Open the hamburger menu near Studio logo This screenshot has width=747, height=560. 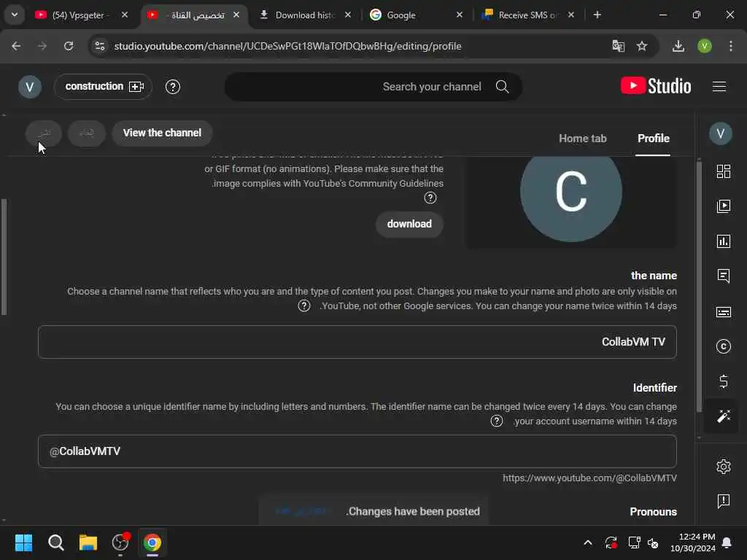click(719, 87)
